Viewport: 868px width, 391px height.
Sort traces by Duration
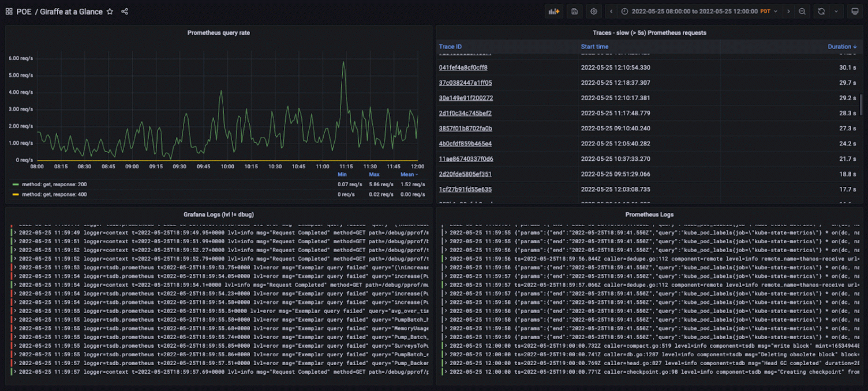coord(841,46)
